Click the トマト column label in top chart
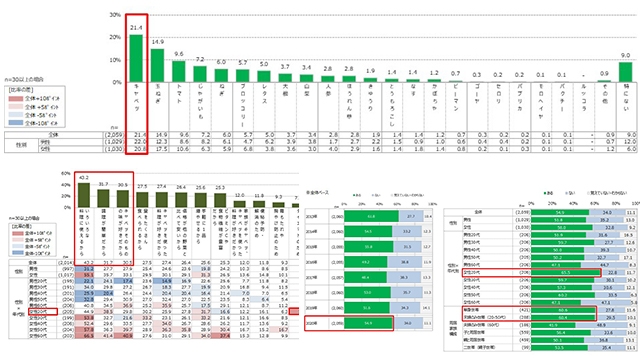 [x=179, y=93]
